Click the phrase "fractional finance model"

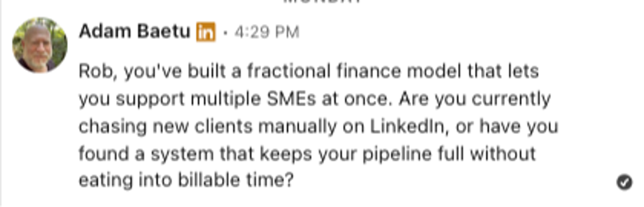coord(324,71)
